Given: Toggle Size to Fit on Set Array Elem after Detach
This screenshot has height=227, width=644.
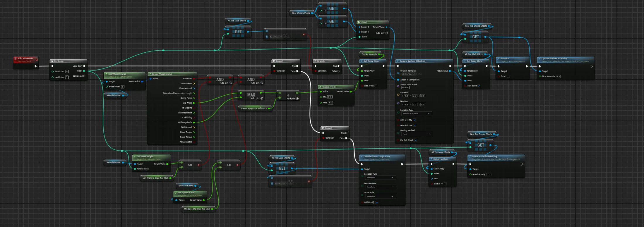Looking at the screenshot, I should 446,184.
